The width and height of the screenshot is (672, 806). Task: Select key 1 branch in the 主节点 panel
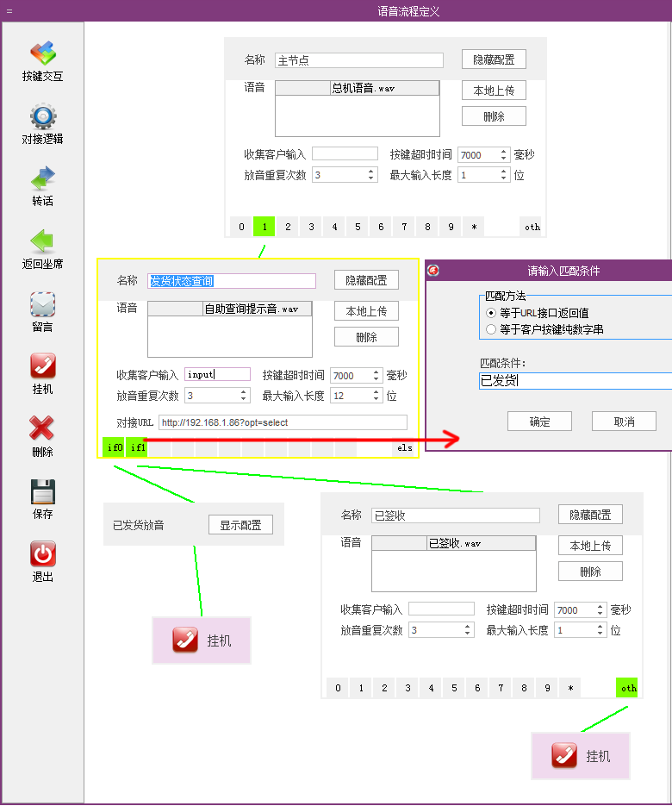pyautogui.click(x=264, y=226)
